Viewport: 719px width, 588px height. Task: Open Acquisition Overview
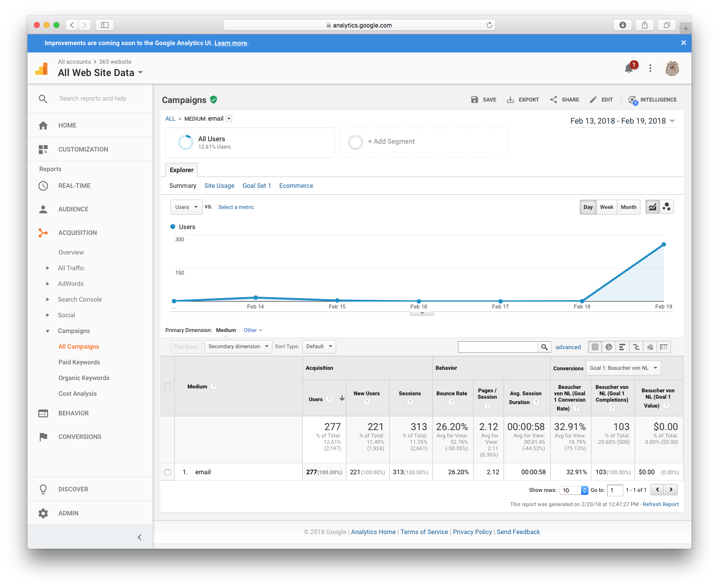[x=71, y=253]
